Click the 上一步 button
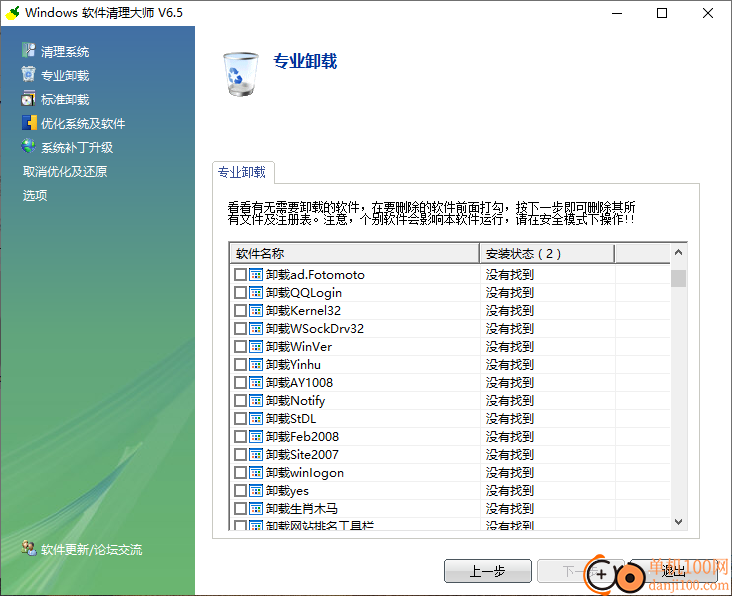This screenshot has height=596, width=732. click(487, 571)
